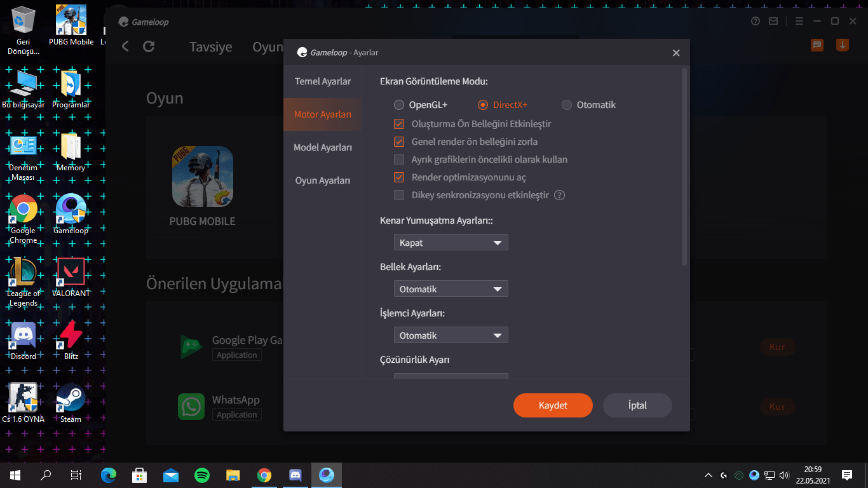Close the Ayarlar settings dialog

(676, 53)
